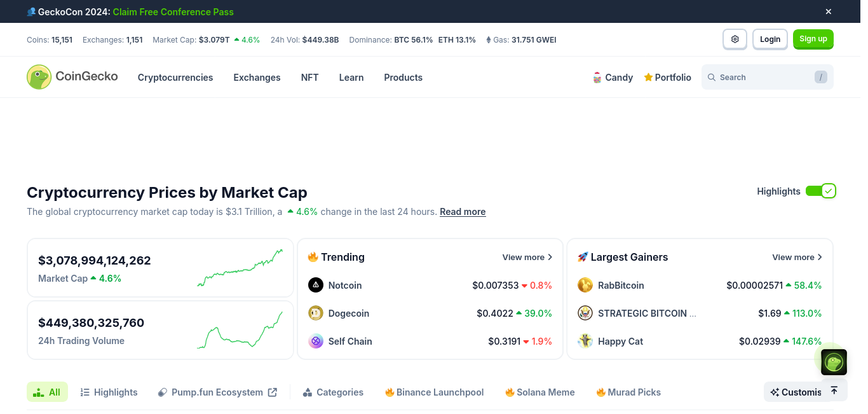This screenshot has height=414, width=868.
Task: Click the Gas 31.751 GWEI value
Action: [534, 39]
